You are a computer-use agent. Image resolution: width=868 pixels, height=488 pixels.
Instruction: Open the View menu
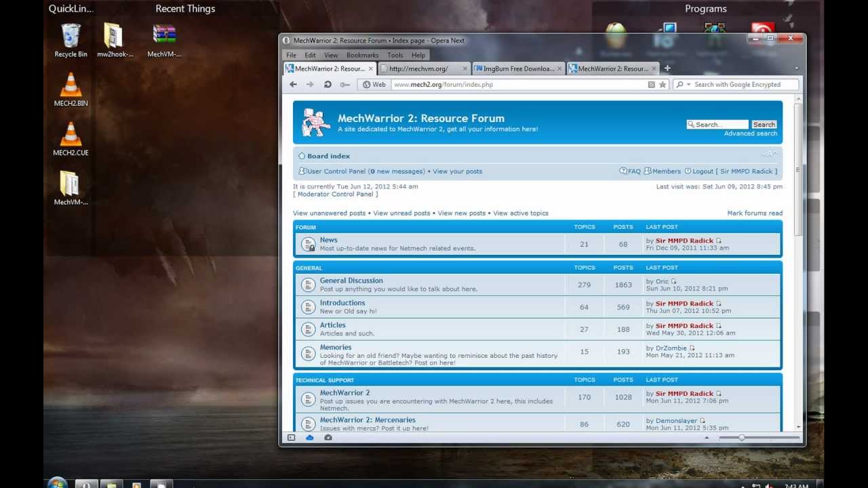point(331,55)
